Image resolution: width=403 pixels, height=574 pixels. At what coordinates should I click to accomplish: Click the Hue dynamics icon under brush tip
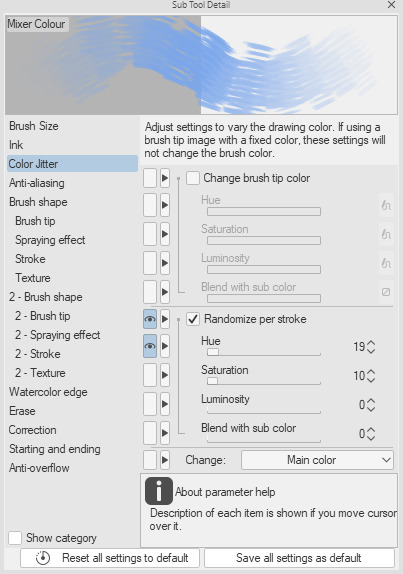click(x=386, y=205)
